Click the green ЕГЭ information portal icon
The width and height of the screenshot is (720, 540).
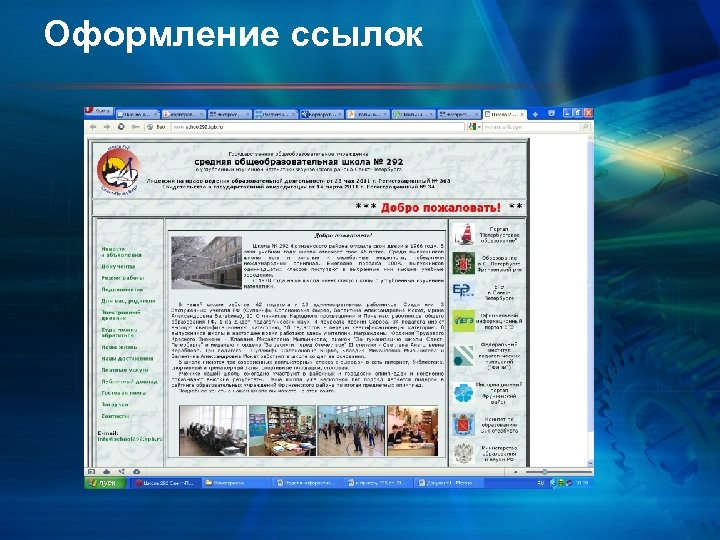tap(463, 321)
